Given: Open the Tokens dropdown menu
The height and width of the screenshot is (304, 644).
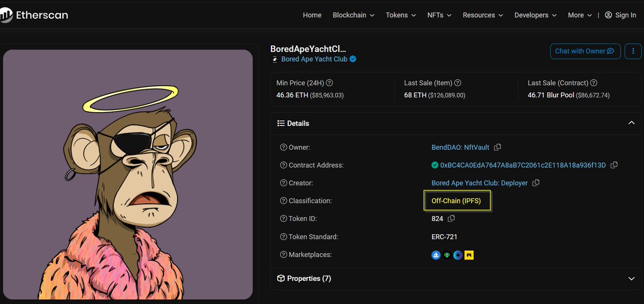Looking at the screenshot, I should coord(401,15).
